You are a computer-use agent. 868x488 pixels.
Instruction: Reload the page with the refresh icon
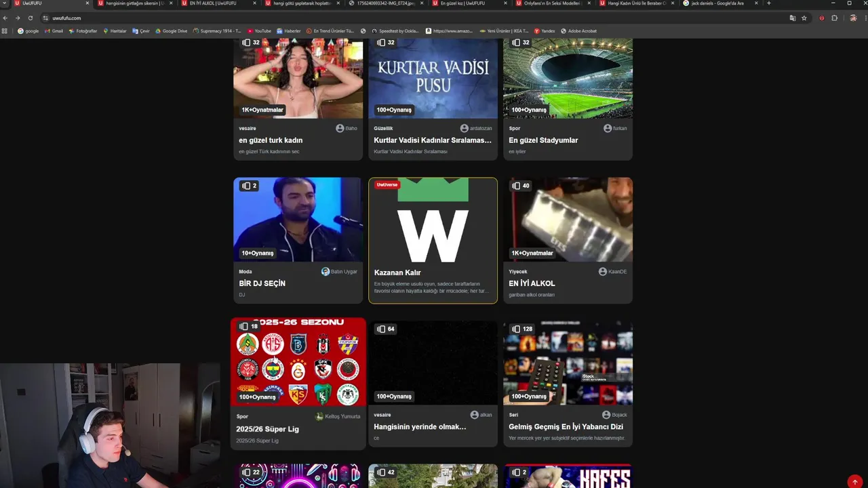point(31,18)
